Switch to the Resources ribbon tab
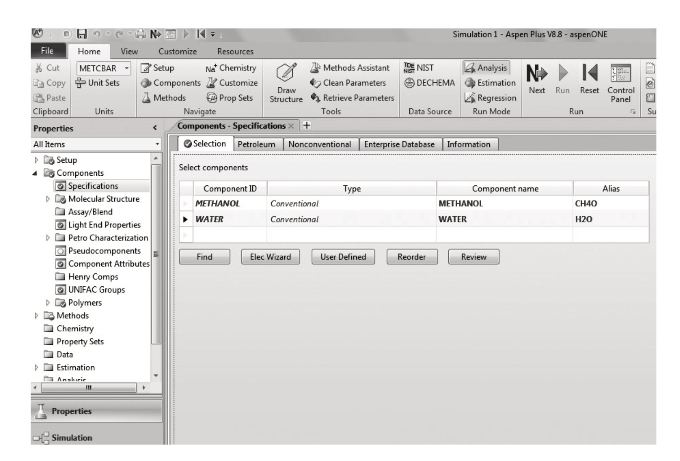The width and height of the screenshot is (680, 461). (235, 51)
